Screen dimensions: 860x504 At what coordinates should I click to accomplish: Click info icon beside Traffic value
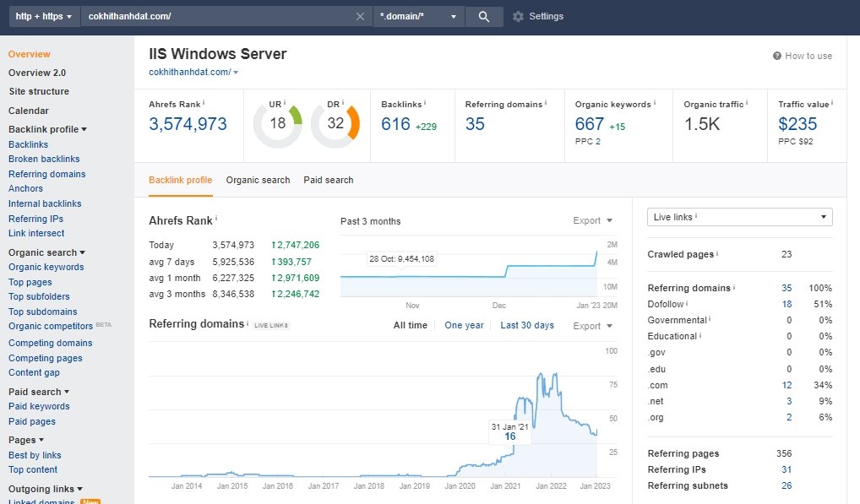point(832,102)
